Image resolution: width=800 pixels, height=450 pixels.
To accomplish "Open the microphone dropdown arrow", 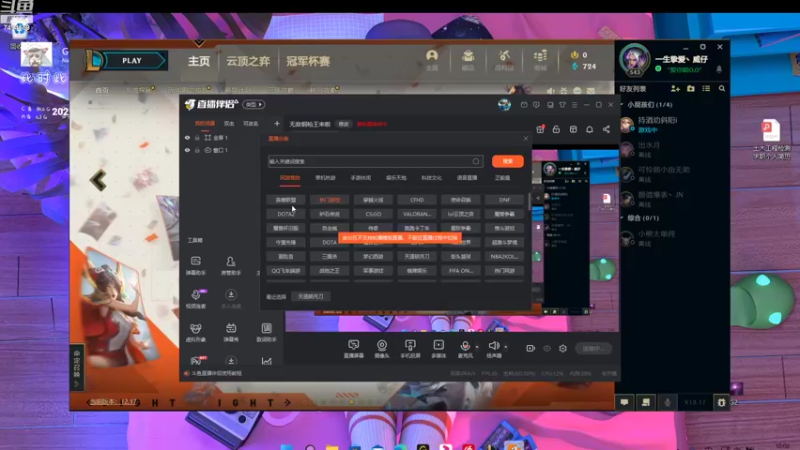I will pos(477,347).
